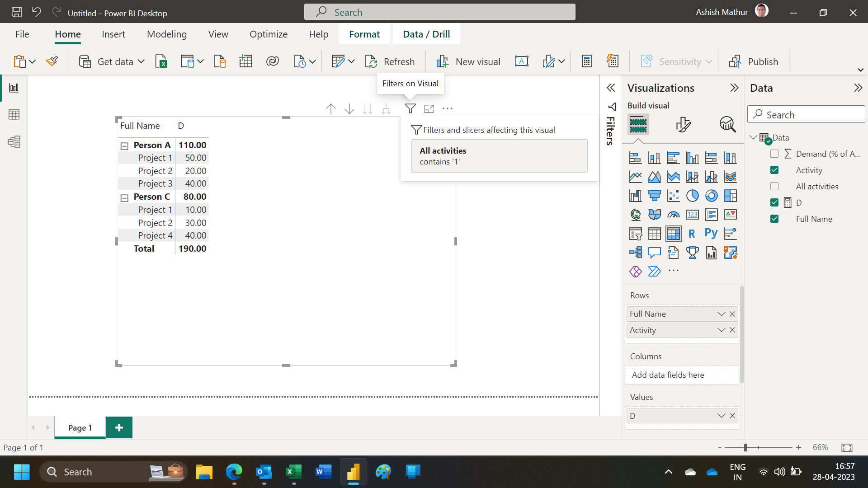Click the Refresh button
Image resolution: width=868 pixels, height=488 pixels.
[x=390, y=61]
